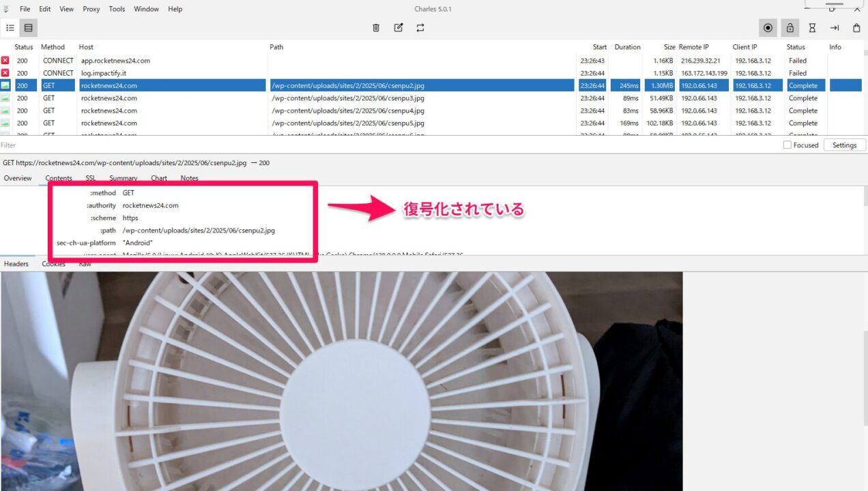Select the csenpu3.jpg path cell

[422, 98]
